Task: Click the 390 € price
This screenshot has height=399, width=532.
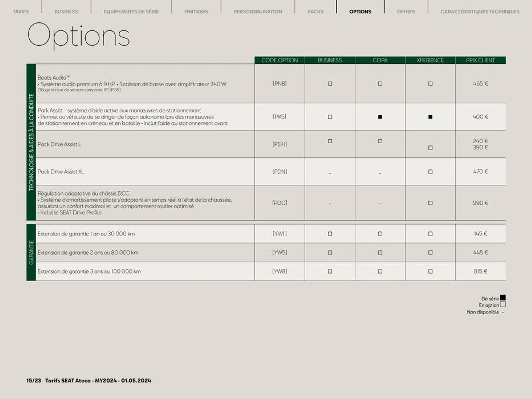Action: click(480, 147)
